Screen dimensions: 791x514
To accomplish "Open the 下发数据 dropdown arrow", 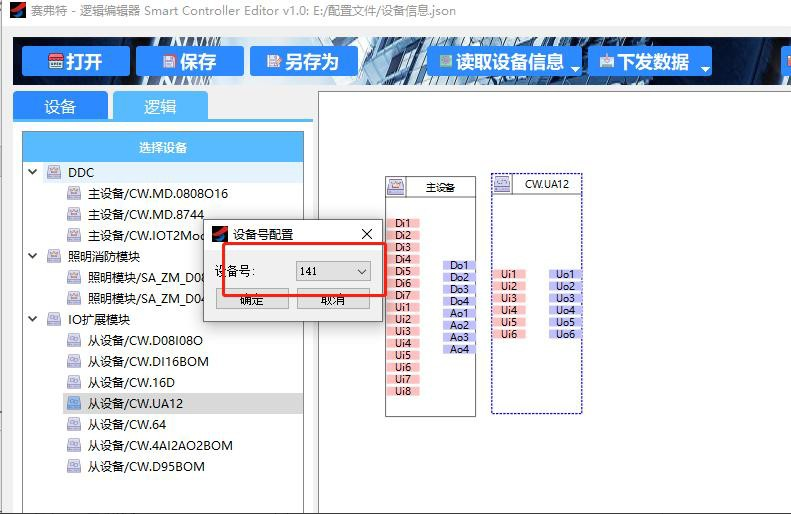I will (705, 68).
